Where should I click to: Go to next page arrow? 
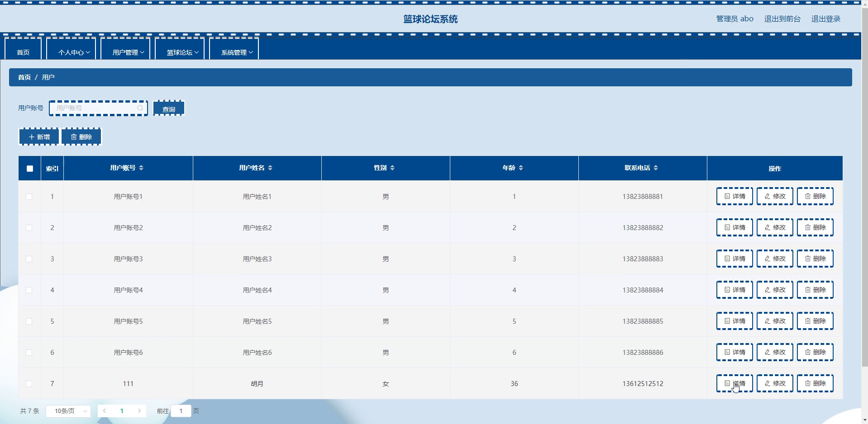pyautogui.click(x=139, y=411)
